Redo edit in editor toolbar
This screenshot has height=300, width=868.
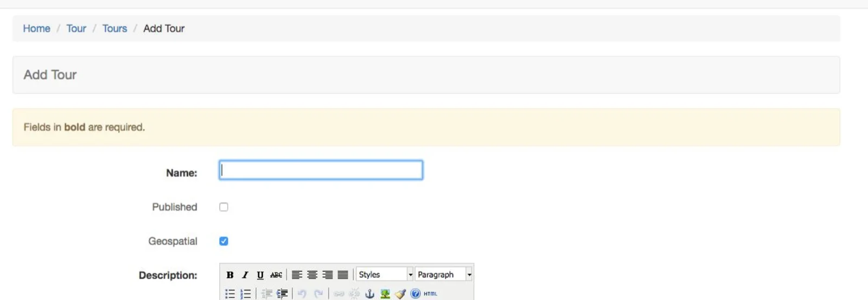tap(318, 293)
